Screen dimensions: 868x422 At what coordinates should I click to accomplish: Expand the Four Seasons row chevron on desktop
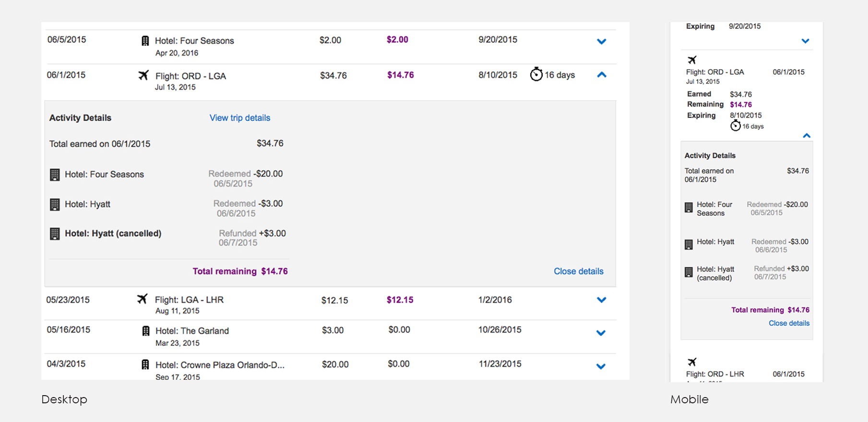click(x=601, y=41)
